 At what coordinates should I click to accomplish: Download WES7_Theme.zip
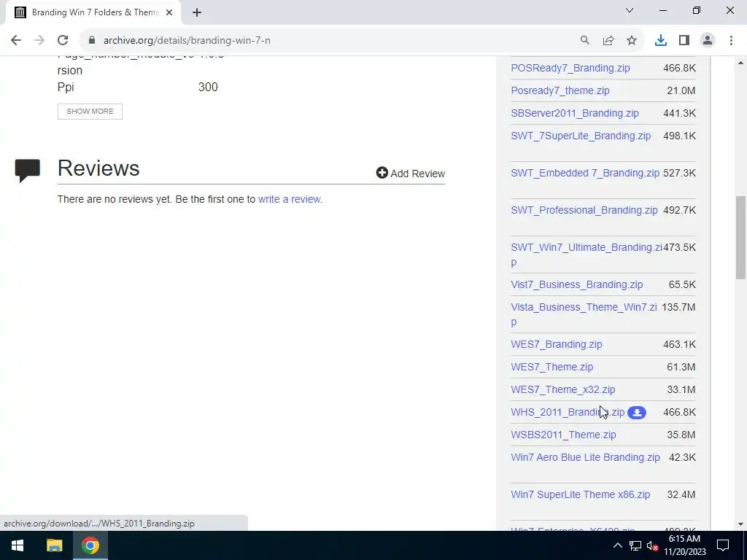click(x=551, y=367)
